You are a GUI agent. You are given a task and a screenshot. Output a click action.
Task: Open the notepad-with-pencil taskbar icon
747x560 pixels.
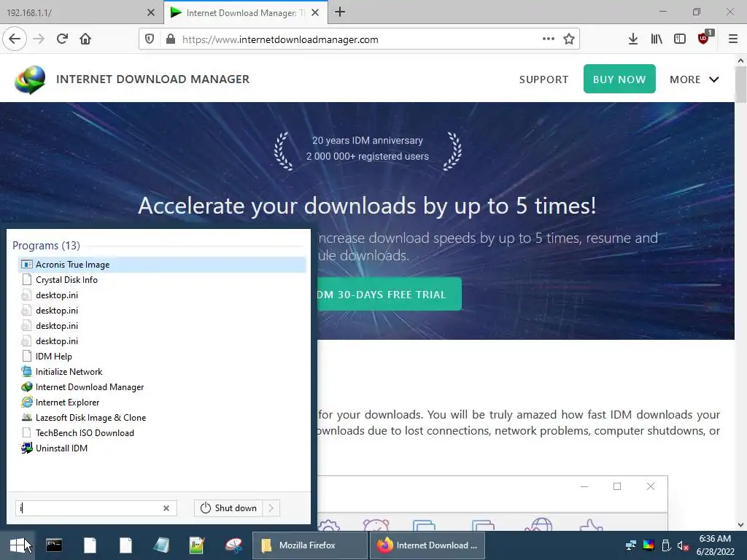point(197,545)
